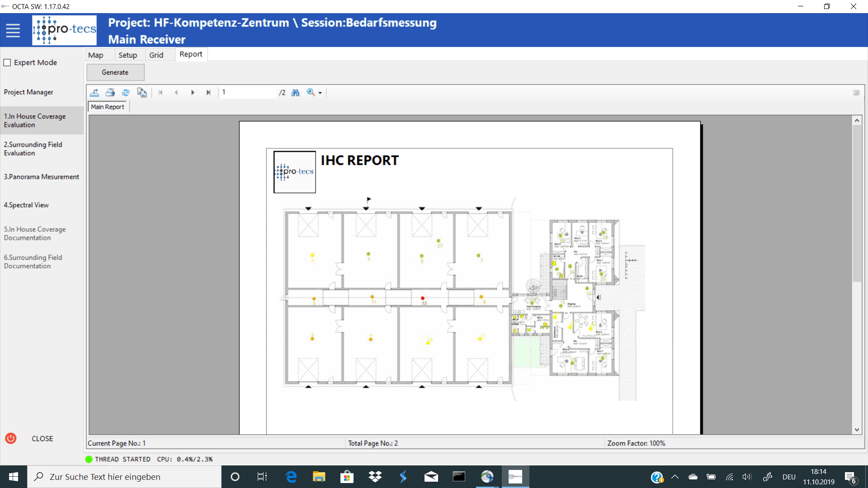The height and width of the screenshot is (488, 868).
Task: Jump to last report page
Action: point(208,93)
